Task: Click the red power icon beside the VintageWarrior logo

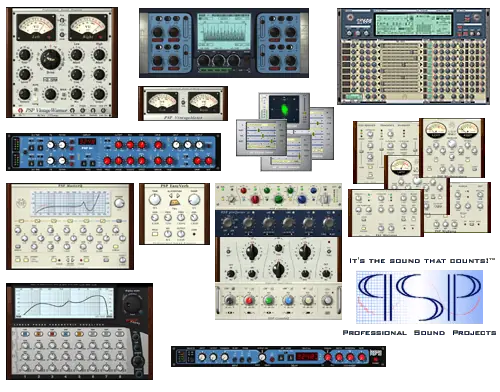Action: pyautogui.click(x=19, y=110)
